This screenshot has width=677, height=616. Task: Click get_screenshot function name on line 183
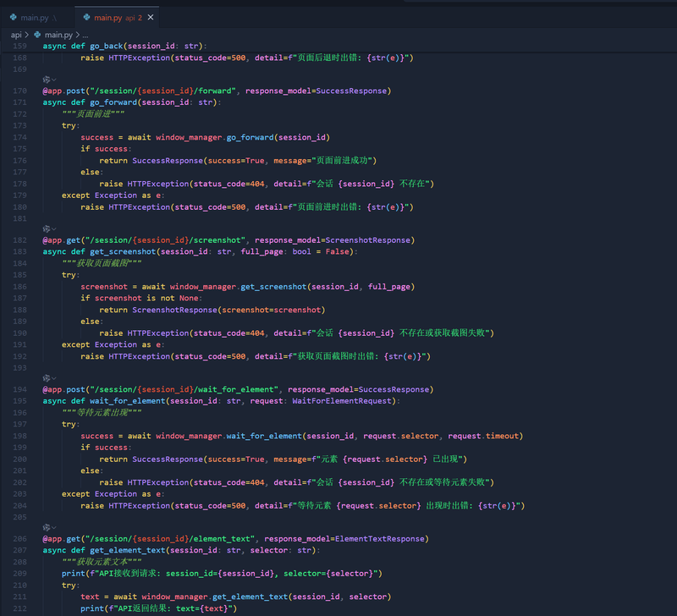point(123,251)
